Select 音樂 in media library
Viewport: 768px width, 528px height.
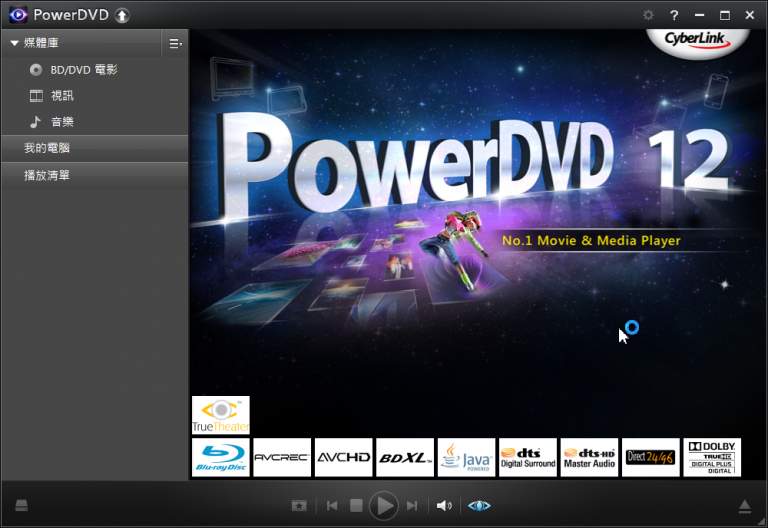pyautogui.click(x=62, y=122)
